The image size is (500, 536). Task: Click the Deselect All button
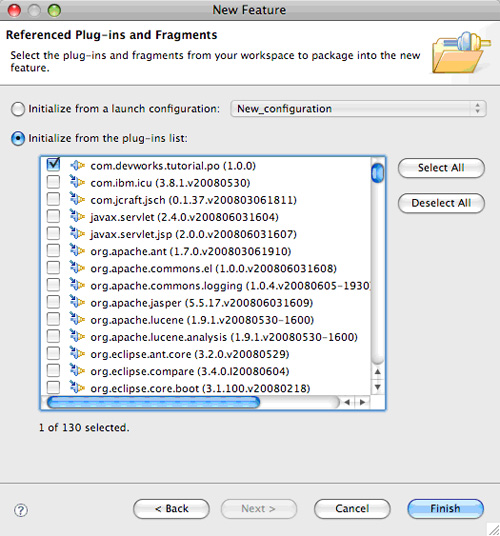(x=441, y=203)
